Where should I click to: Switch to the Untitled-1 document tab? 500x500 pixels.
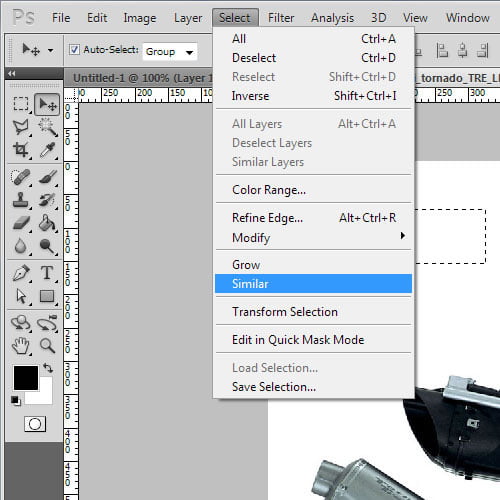[139, 78]
